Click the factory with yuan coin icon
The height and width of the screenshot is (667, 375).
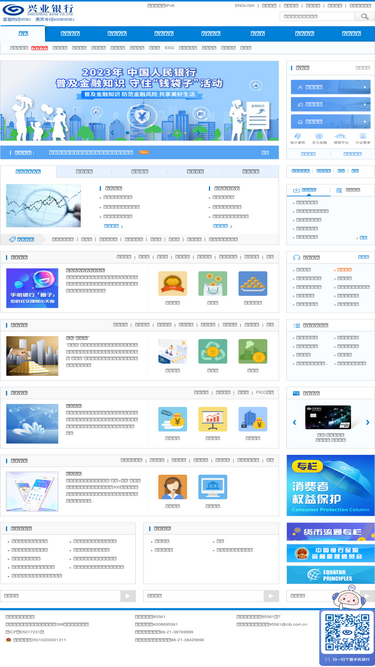tap(253, 351)
